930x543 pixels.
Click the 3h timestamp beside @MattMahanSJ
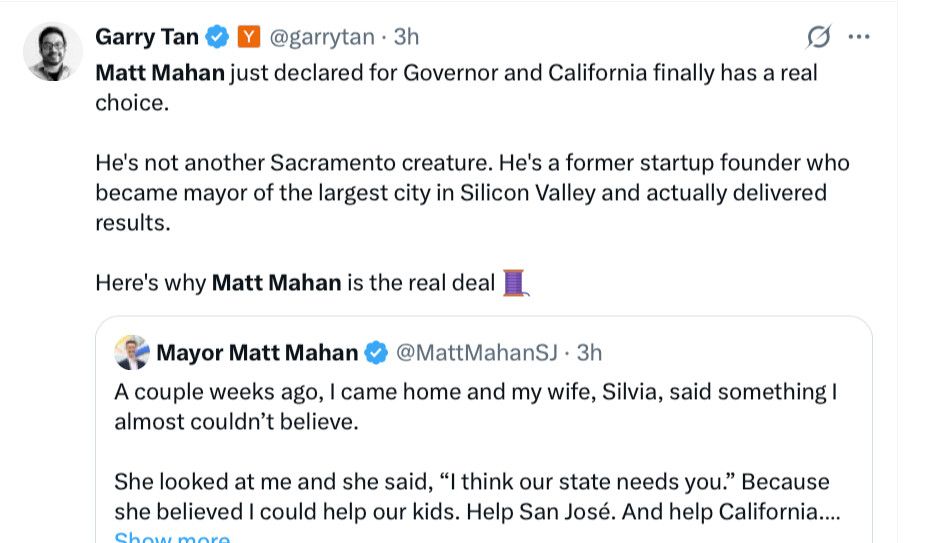coord(589,353)
